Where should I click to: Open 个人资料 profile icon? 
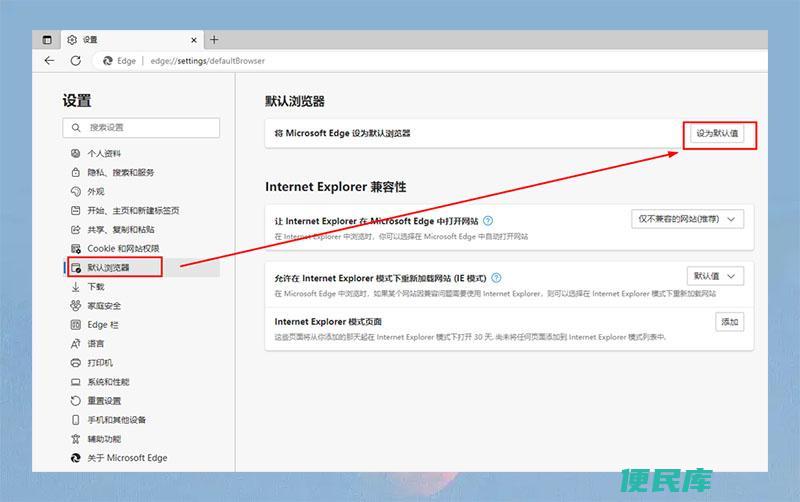point(76,153)
